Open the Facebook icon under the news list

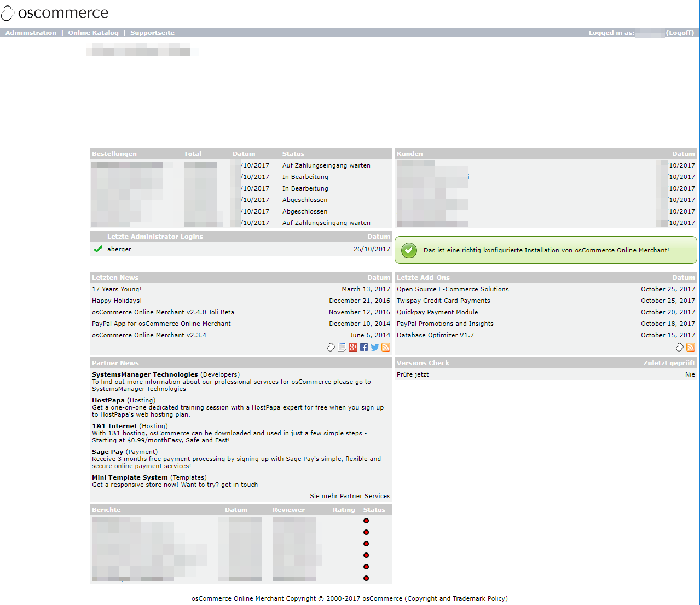364,347
